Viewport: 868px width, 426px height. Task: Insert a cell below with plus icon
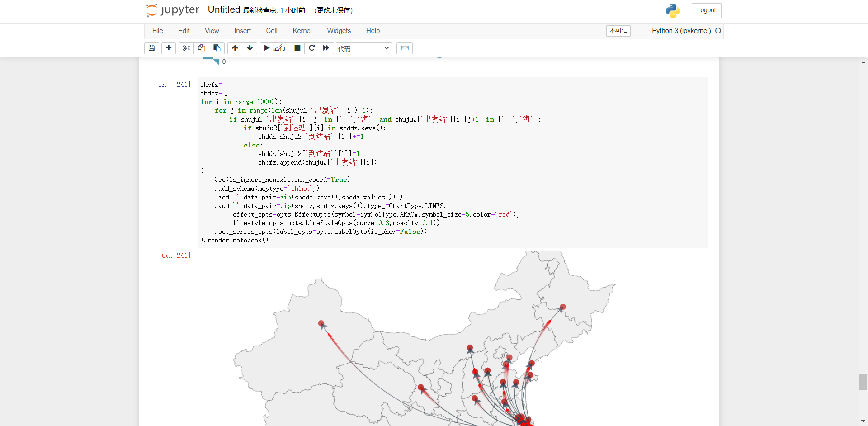[x=169, y=48]
